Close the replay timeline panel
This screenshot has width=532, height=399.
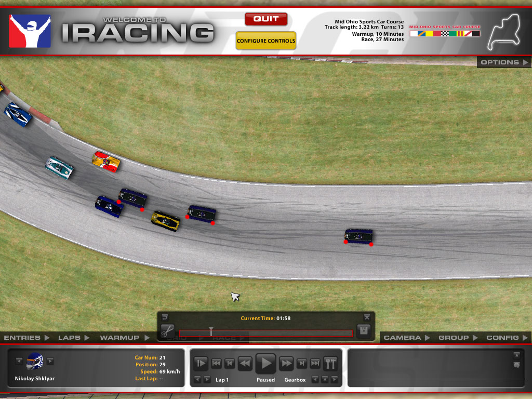click(367, 317)
